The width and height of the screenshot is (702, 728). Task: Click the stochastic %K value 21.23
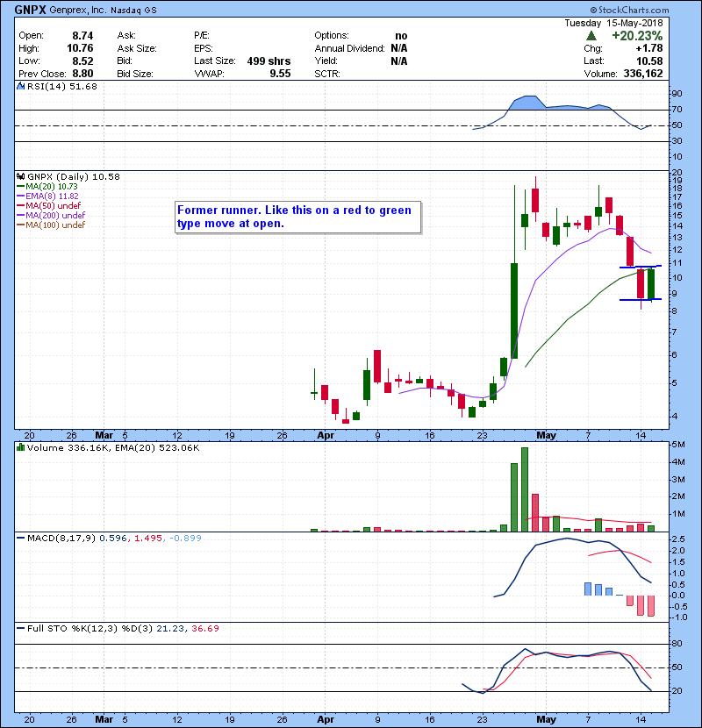point(170,629)
